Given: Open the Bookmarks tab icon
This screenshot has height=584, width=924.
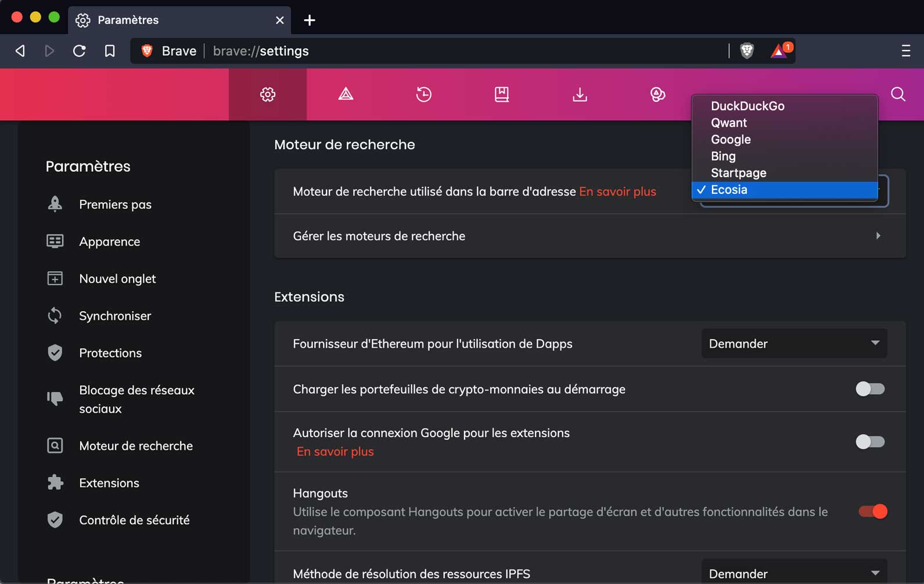Looking at the screenshot, I should (502, 95).
